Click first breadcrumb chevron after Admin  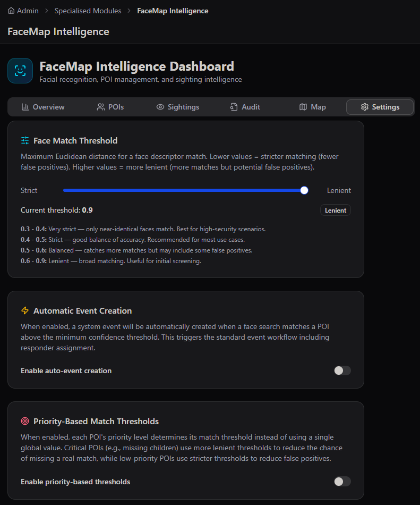click(47, 11)
